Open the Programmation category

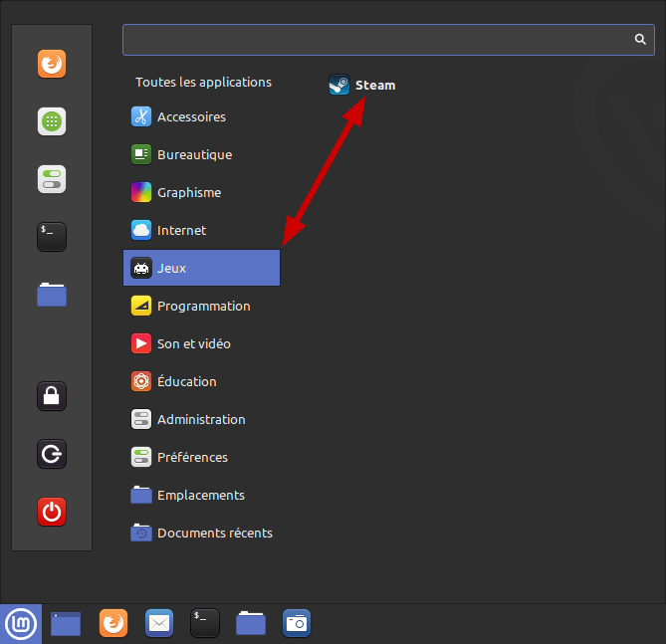203,306
